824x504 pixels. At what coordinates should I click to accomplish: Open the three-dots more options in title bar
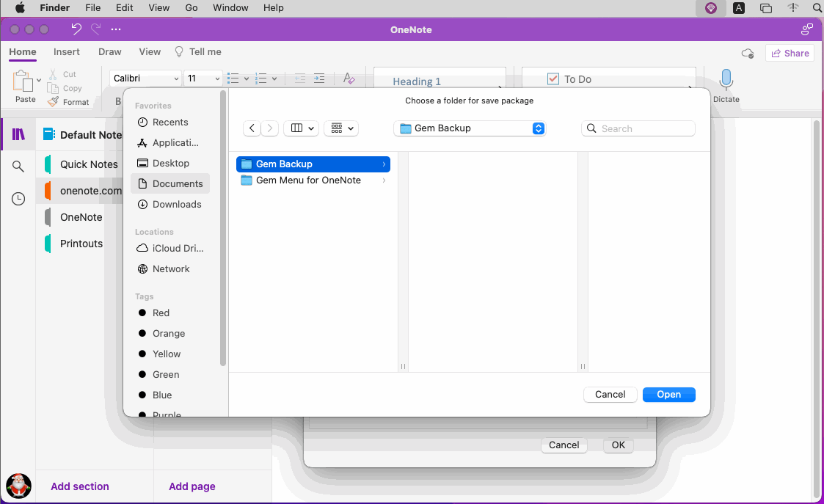click(116, 29)
